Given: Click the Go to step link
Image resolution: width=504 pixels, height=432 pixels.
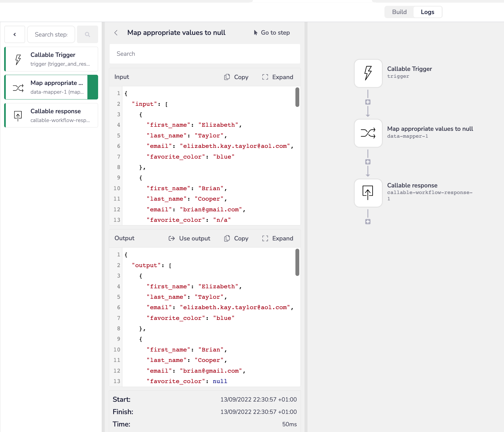Looking at the screenshot, I should coord(272,33).
